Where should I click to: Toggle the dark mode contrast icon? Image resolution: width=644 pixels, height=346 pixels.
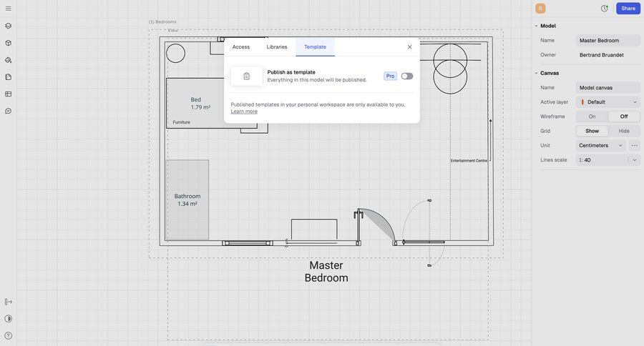coord(8,319)
